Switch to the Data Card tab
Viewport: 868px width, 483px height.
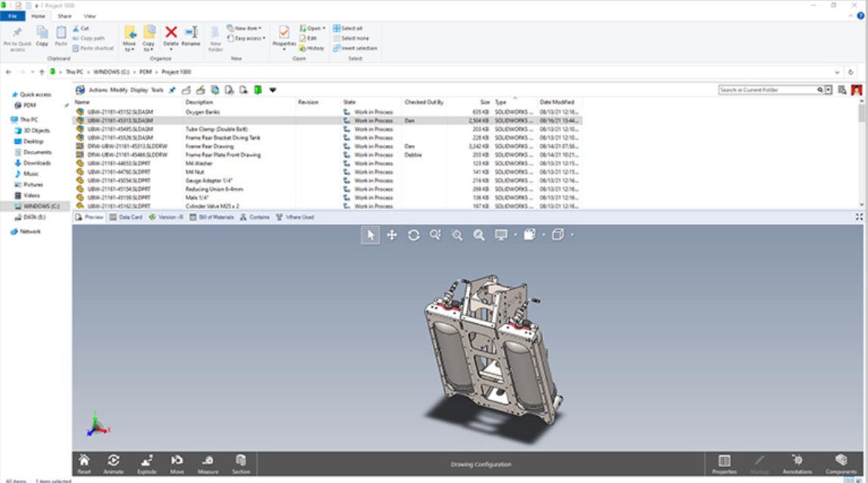coord(126,217)
